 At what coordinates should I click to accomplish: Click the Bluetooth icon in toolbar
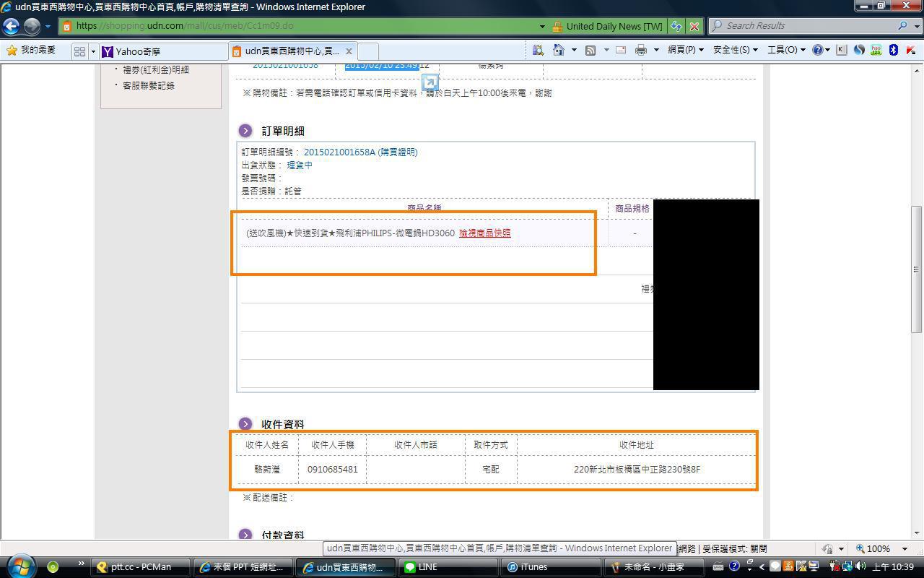[x=893, y=50]
